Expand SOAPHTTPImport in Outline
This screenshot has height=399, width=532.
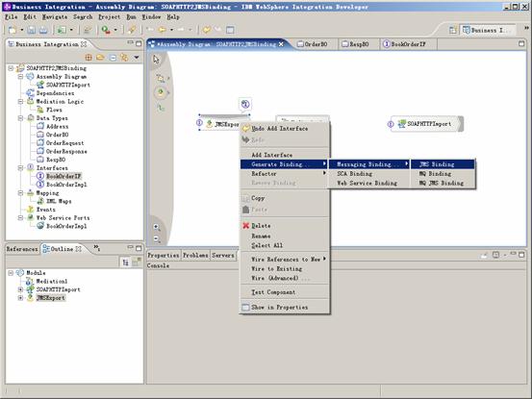[x=21, y=289]
